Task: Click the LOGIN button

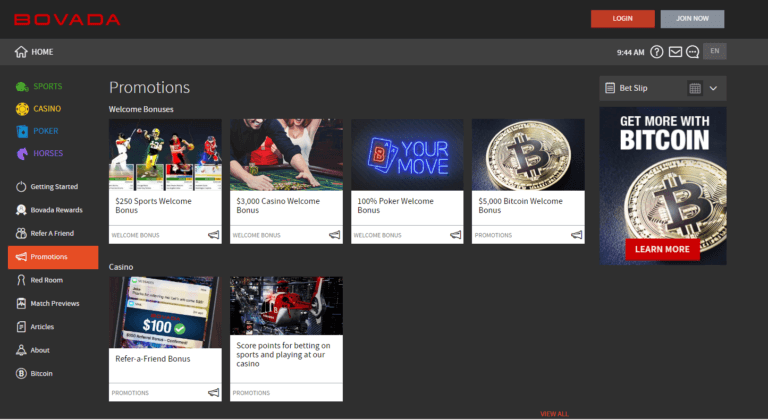Action: pyautogui.click(x=623, y=19)
